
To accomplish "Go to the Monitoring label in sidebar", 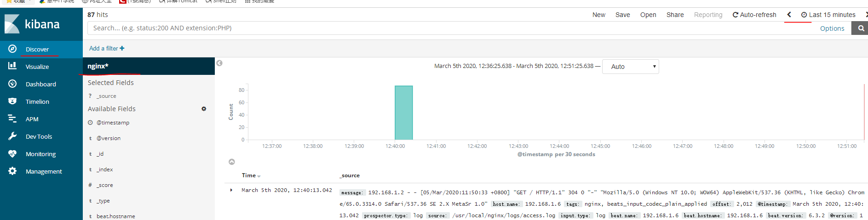I will point(41,154).
